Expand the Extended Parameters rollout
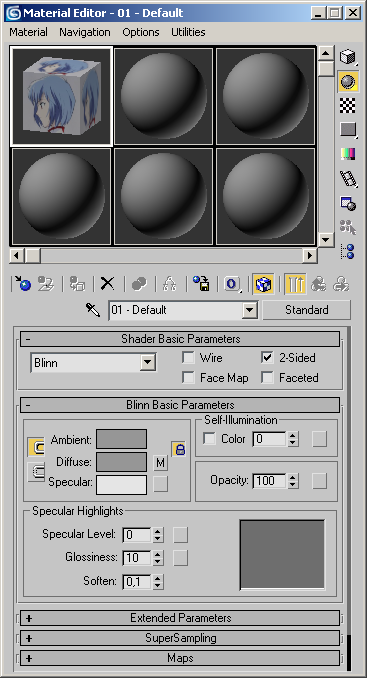Screen dimensions: 367x678 pyautogui.click(x=180, y=618)
